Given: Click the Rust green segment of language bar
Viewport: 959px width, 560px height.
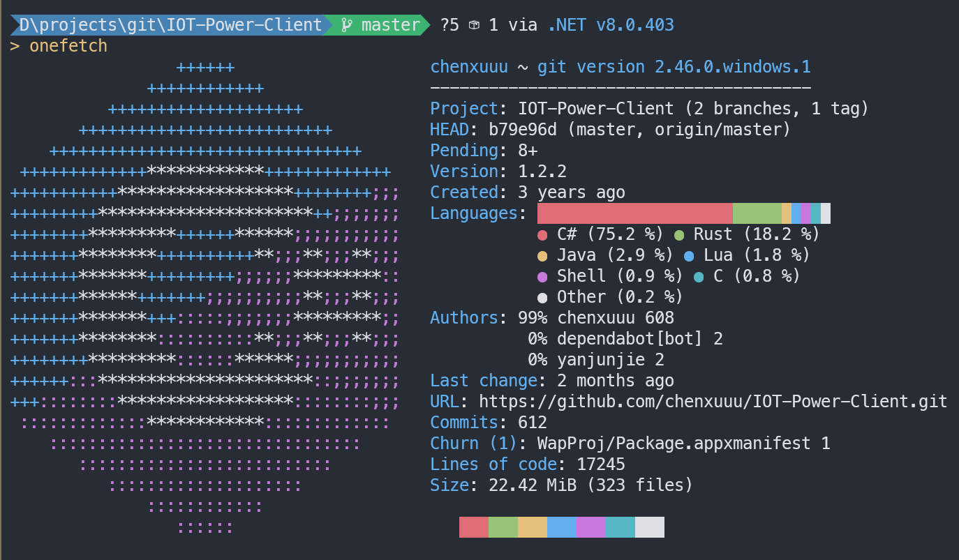Looking at the screenshot, I should [757, 213].
